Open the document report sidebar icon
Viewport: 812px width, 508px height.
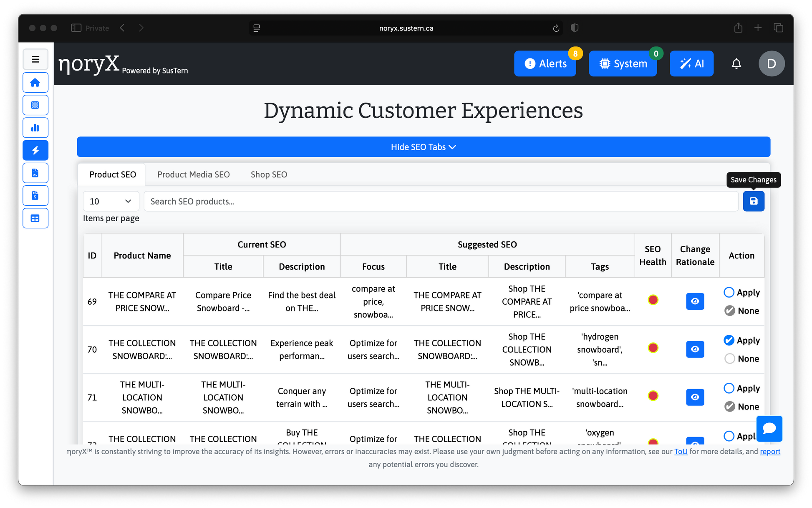point(35,173)
